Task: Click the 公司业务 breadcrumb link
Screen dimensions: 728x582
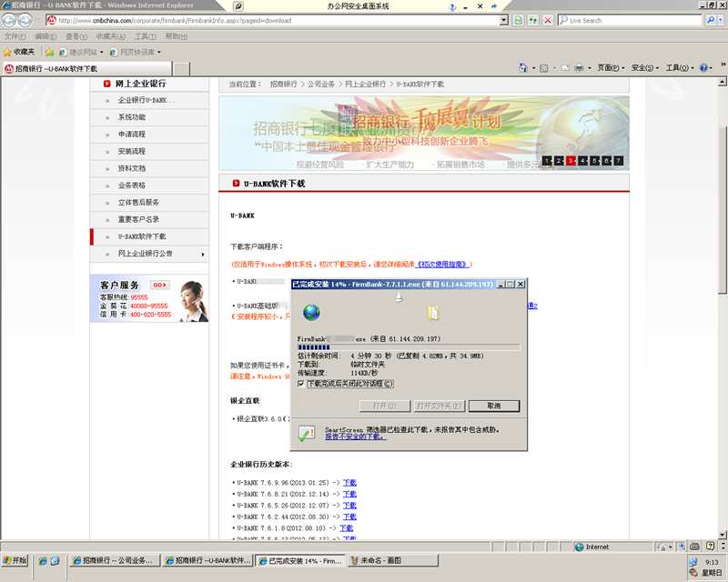Action: point(321,84)
